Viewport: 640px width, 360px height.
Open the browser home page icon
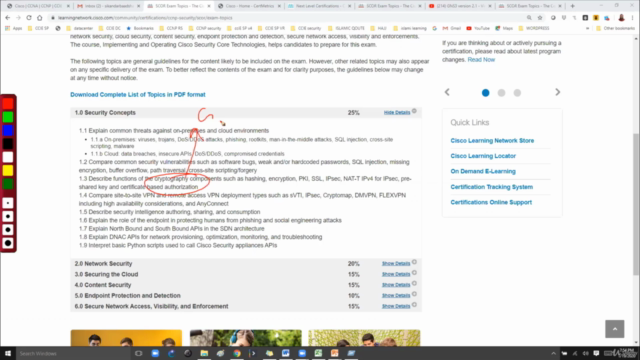pyautogui.click(x=40, y=18)
